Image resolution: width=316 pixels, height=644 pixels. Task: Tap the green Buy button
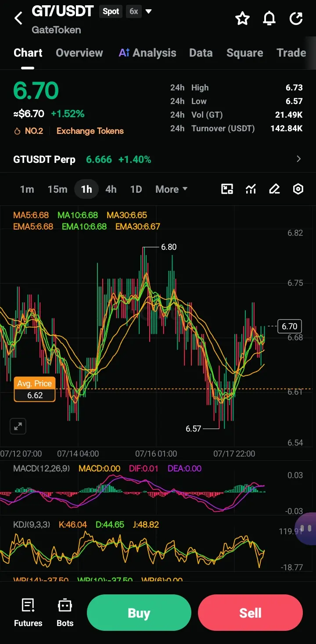(x=139, y=613)
